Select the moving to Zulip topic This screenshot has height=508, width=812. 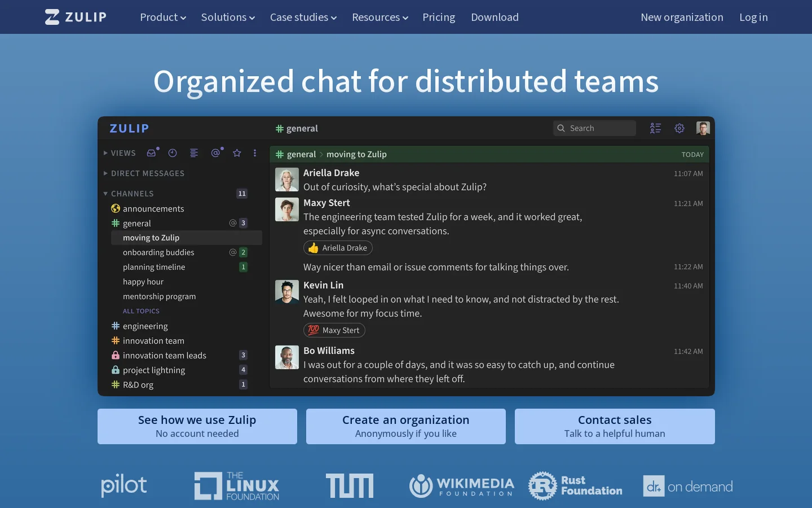(187, 238)
